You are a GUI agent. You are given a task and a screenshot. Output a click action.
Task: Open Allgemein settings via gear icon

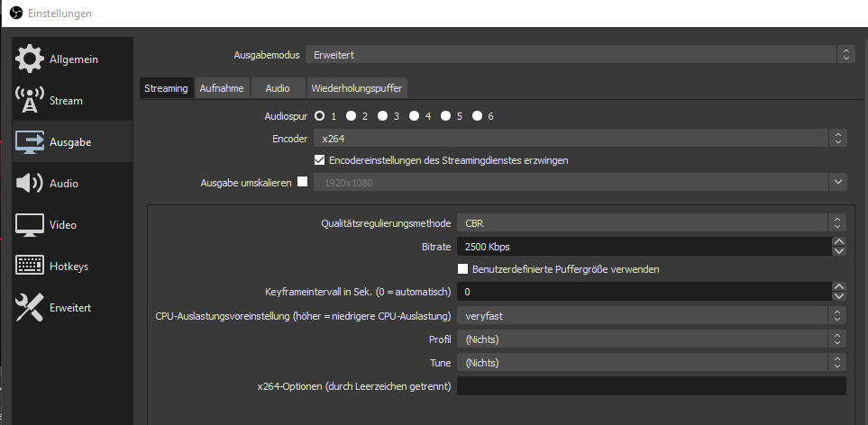click(x=30, y=59)
